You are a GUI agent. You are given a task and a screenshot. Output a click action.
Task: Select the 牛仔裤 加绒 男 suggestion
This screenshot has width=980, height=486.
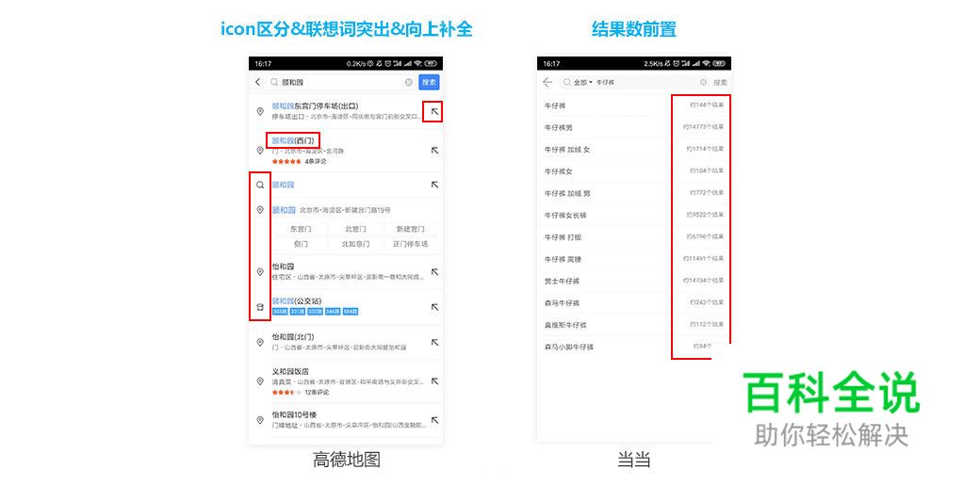[634, 193]
